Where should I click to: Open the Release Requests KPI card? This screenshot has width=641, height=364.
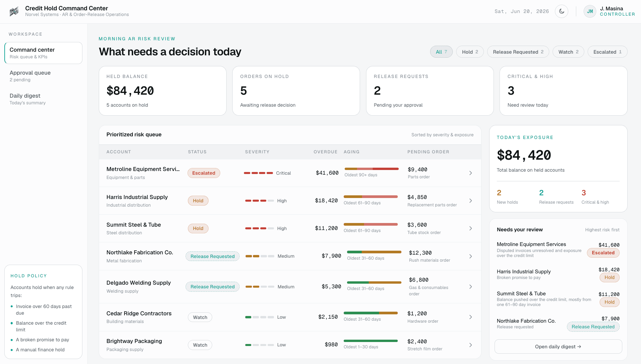pos(430,91)
